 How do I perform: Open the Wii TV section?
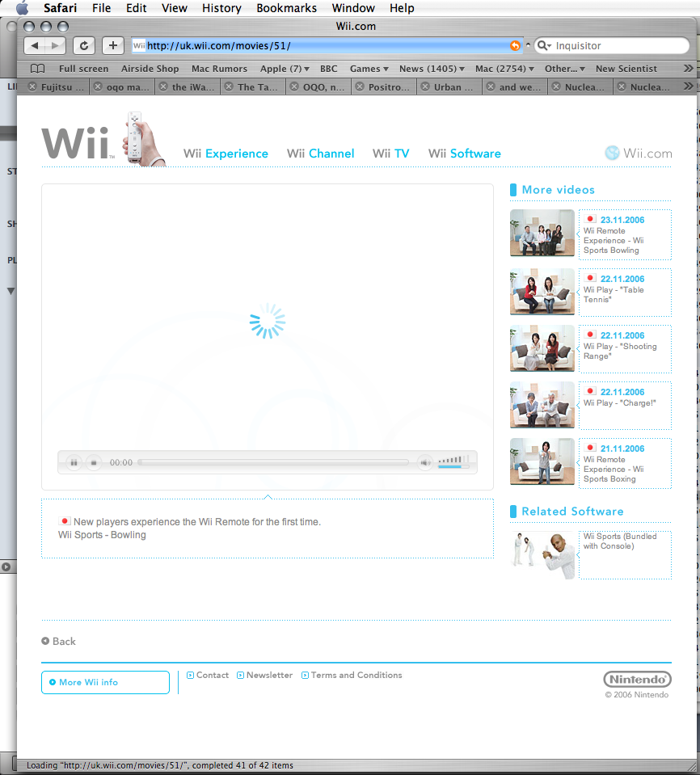390,154
